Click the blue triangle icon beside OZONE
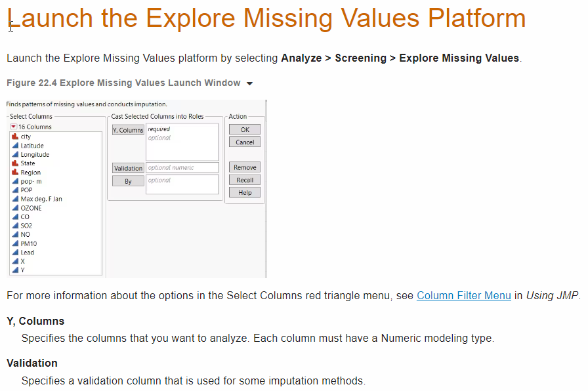The image size is (588, 391). 15,208
